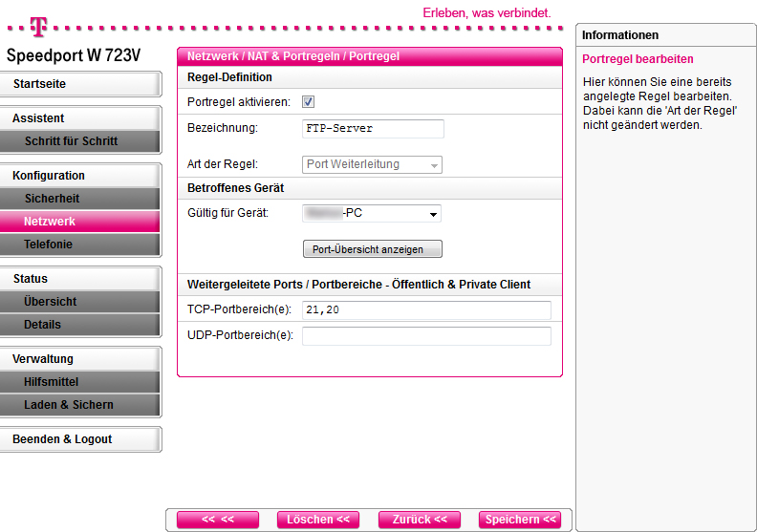Click the 'Bezeichnung:' label
Image resolution: width=757 pixels, height=532 pixels.
pyautogui.click(x=223, y=128)
